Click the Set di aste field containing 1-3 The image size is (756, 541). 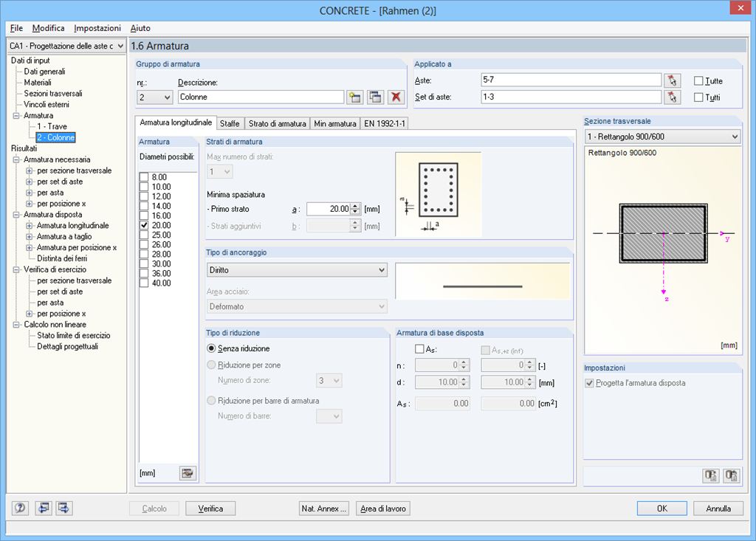pos(571,97)
